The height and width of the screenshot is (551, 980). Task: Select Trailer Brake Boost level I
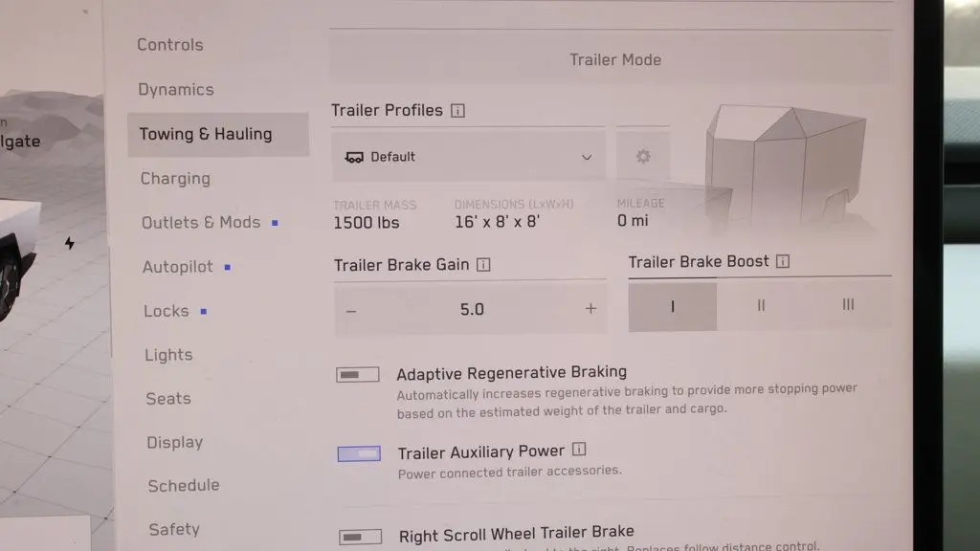click(x=673, y=306)
